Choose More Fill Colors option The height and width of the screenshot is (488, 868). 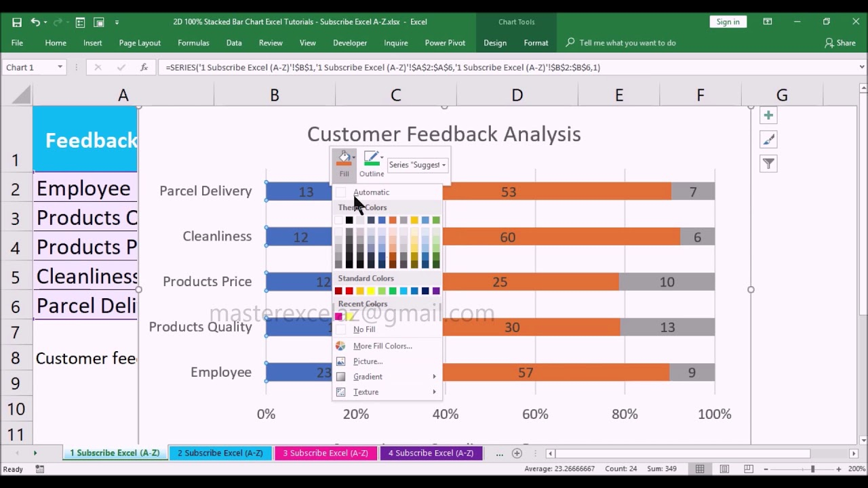click(x=382, y=346)
